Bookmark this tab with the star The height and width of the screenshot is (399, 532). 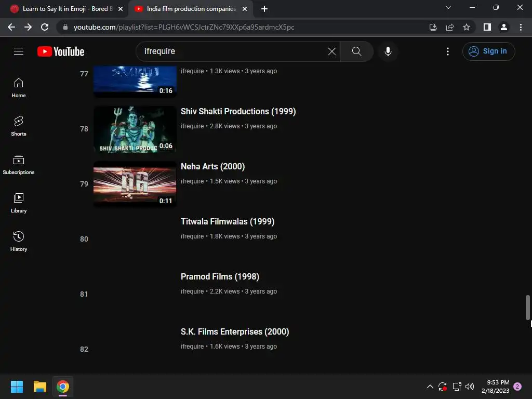coord(467,27)
